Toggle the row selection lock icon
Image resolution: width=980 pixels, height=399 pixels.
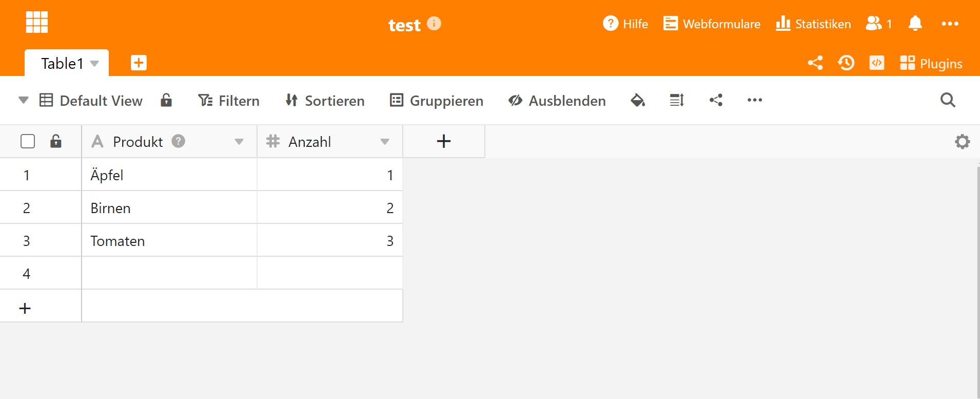tap(55, 141)
